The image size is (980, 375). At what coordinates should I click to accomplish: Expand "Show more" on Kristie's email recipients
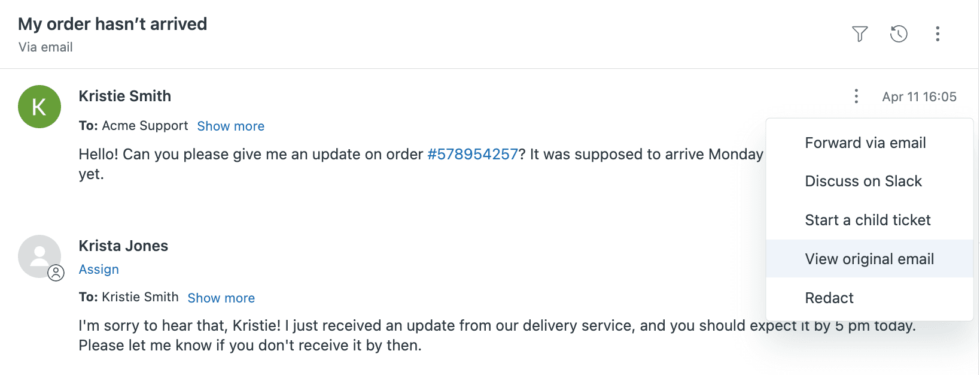click(x=230, y=126)
